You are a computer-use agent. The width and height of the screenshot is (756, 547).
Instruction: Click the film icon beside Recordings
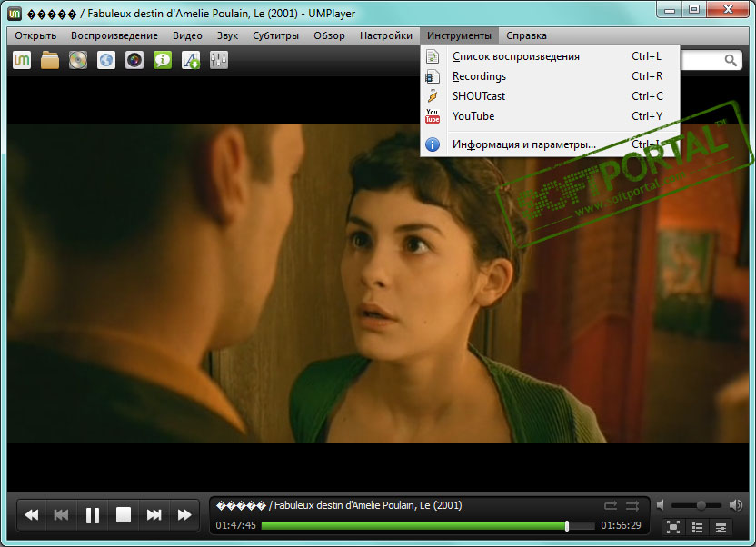433,76
